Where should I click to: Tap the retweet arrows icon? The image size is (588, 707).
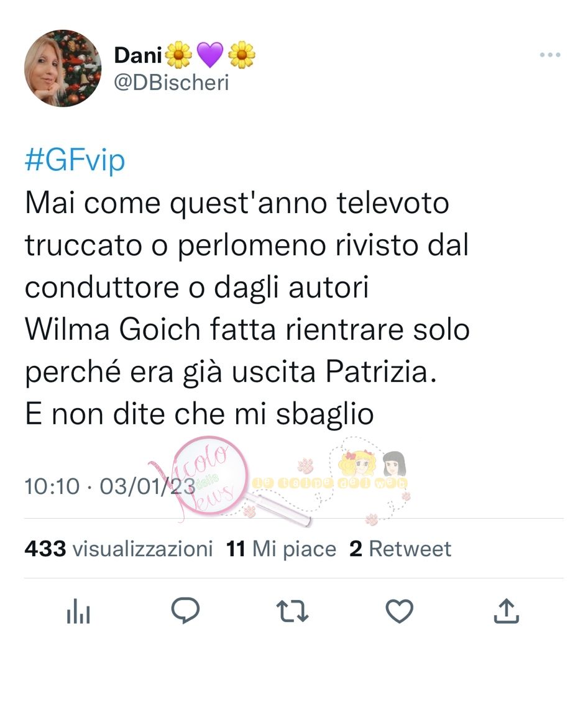coord(292,611)
